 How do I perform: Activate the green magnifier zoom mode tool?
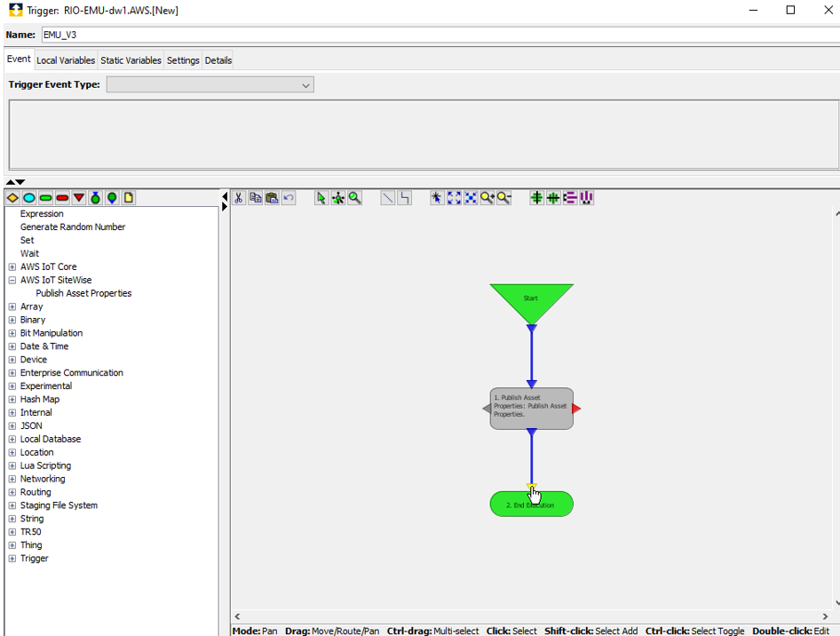(354, 198)
